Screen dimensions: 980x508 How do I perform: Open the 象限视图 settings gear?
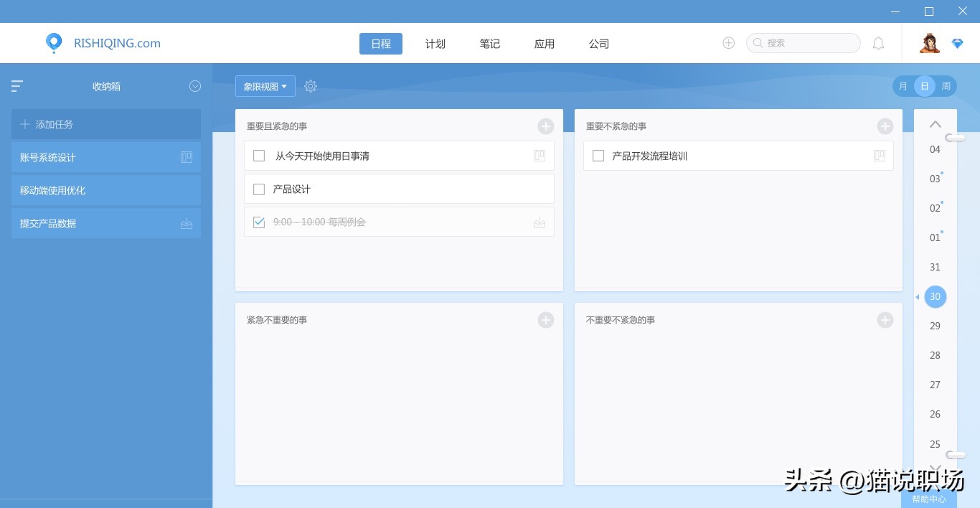(311, 85)
